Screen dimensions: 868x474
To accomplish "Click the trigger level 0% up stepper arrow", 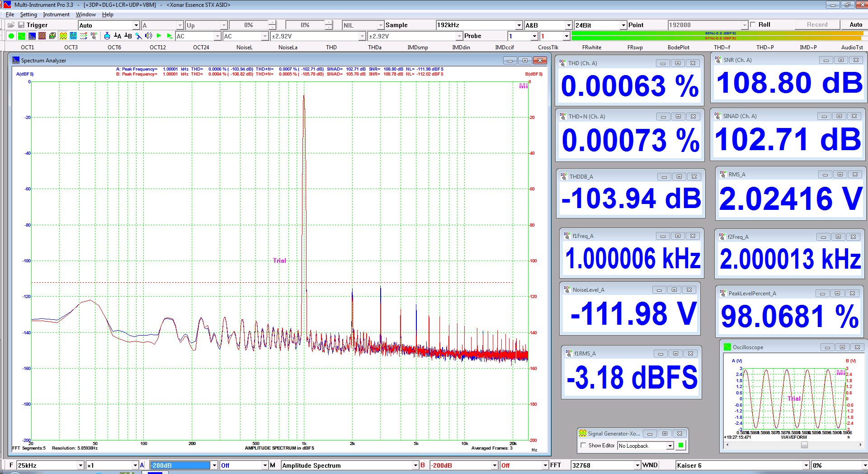I will click(272, 23).
